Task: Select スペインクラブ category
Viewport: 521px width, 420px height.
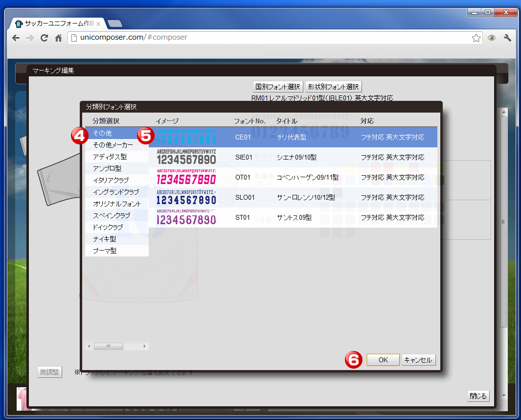Action: 116,215
